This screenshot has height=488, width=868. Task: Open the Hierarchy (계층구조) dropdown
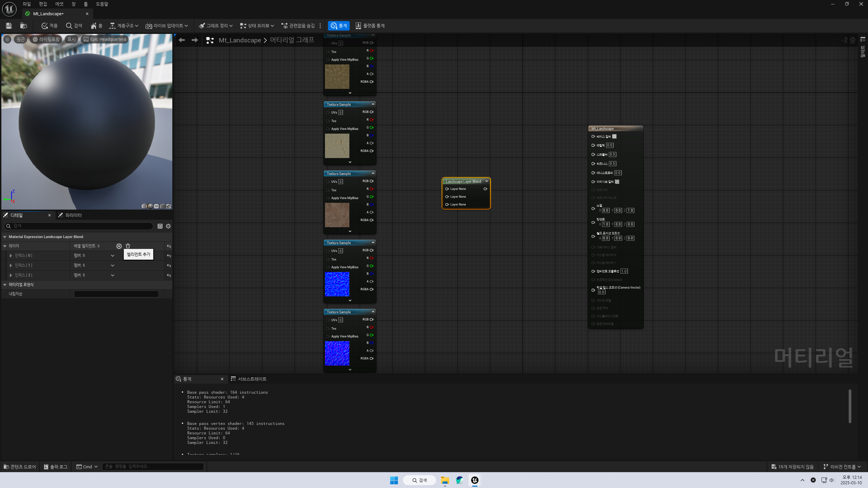tap(124, 26)
